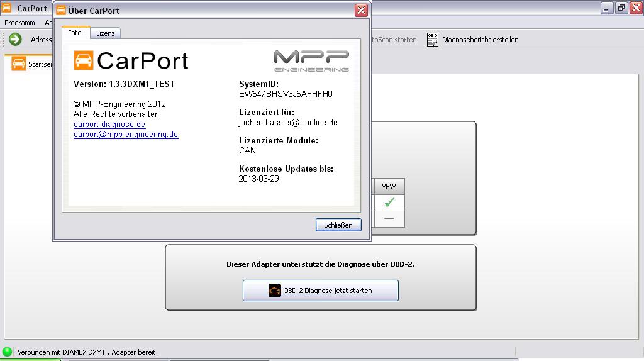
Task: Restore down the CarPort main window
Action: [621, 8]
